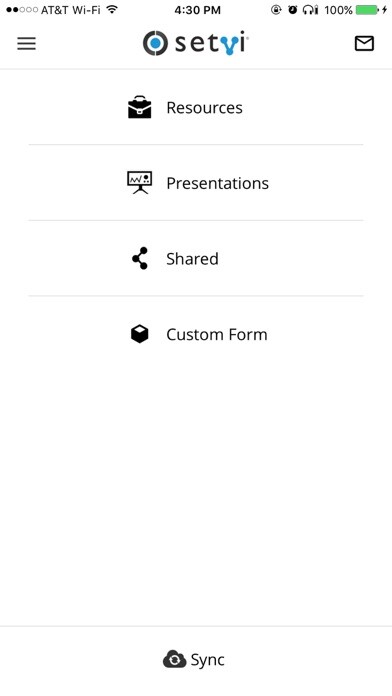Tap the headphones status icon

pyautogui.click(x=310, y=10)
